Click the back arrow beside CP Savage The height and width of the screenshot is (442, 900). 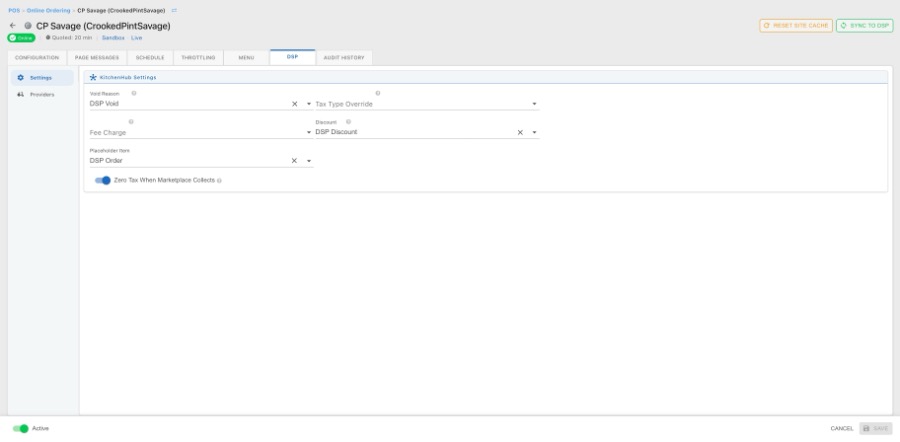click(13, 25)
